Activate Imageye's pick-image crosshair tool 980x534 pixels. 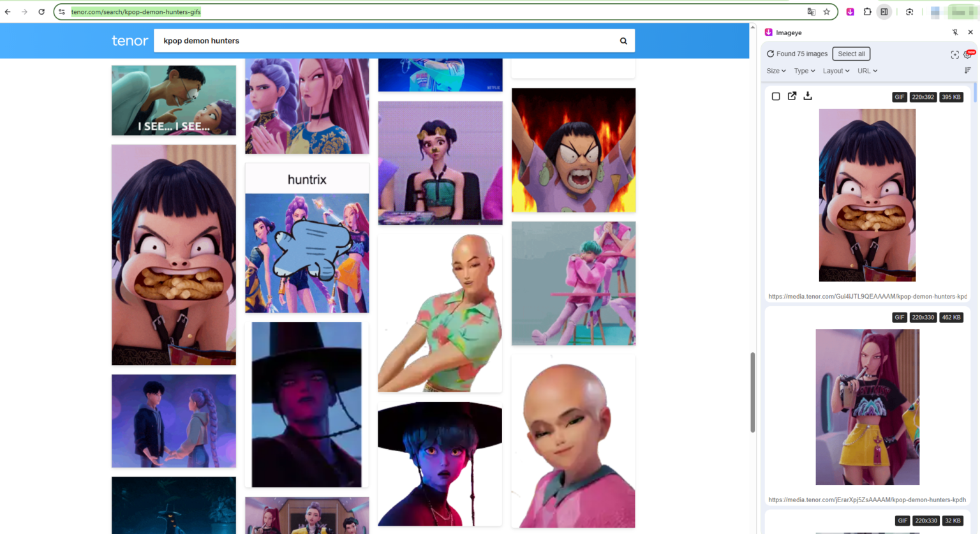(954, 54)
